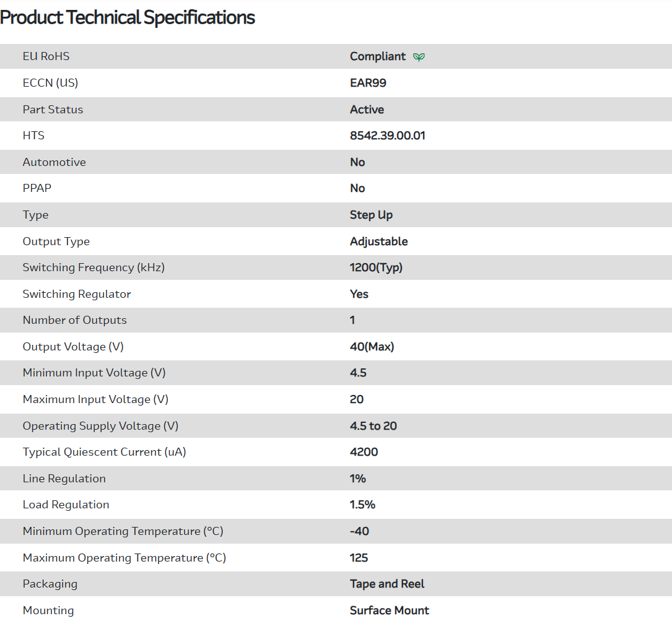Click the Compliant value text

coord(378,56)
